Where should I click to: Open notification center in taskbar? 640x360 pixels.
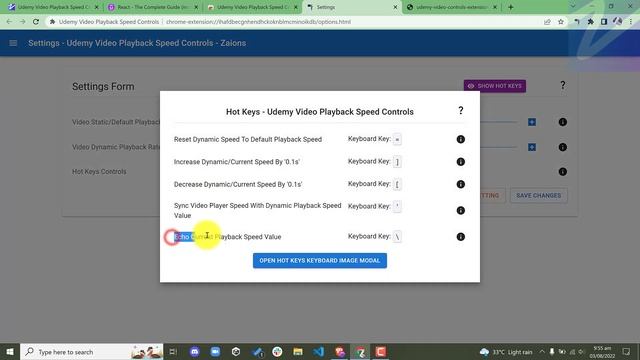pyautogui.click(x=627, y=351)
